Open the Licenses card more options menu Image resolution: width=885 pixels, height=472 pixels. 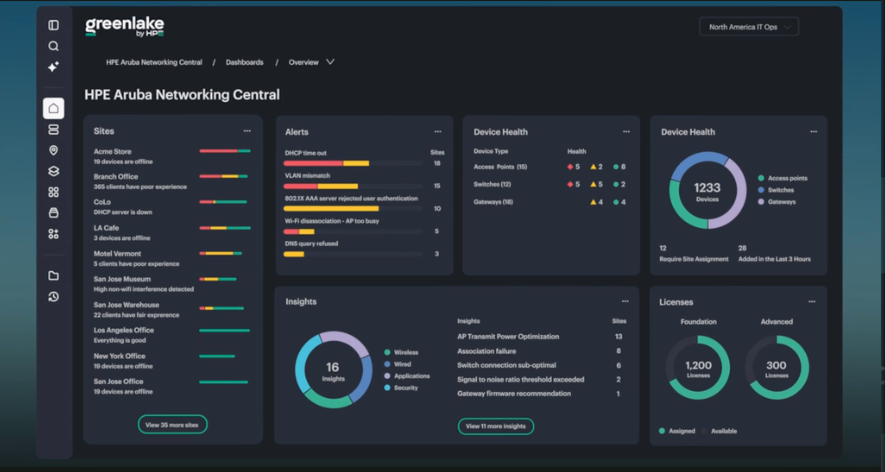point(812,301)
